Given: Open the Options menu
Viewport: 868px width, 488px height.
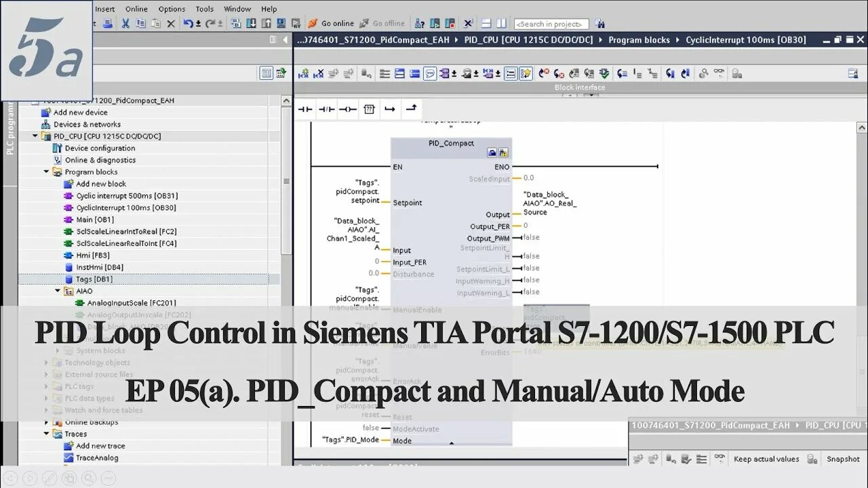Looking at the screenshot, I should click(172, 9).
